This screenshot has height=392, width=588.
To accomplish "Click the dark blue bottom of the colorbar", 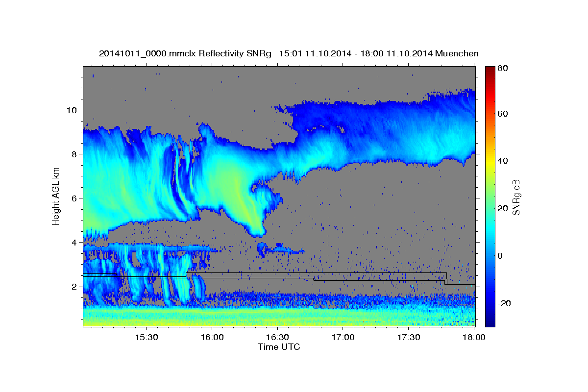I will pos(490,321).
